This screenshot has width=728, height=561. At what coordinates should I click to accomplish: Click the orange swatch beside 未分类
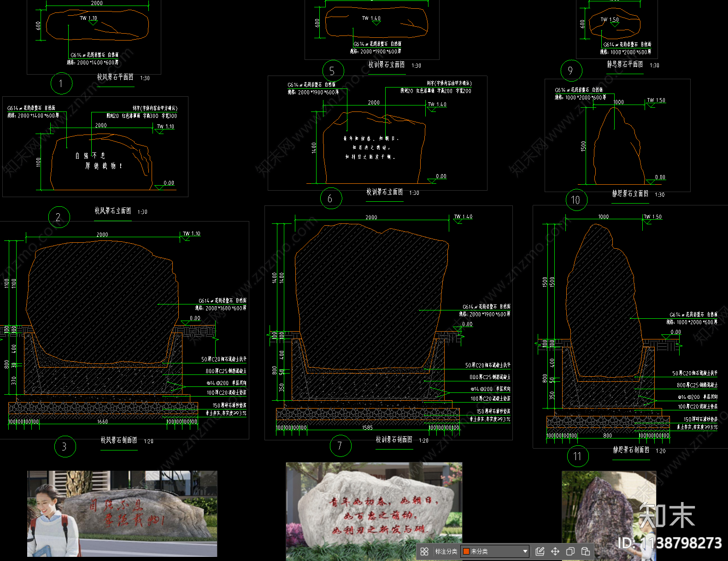466,551
